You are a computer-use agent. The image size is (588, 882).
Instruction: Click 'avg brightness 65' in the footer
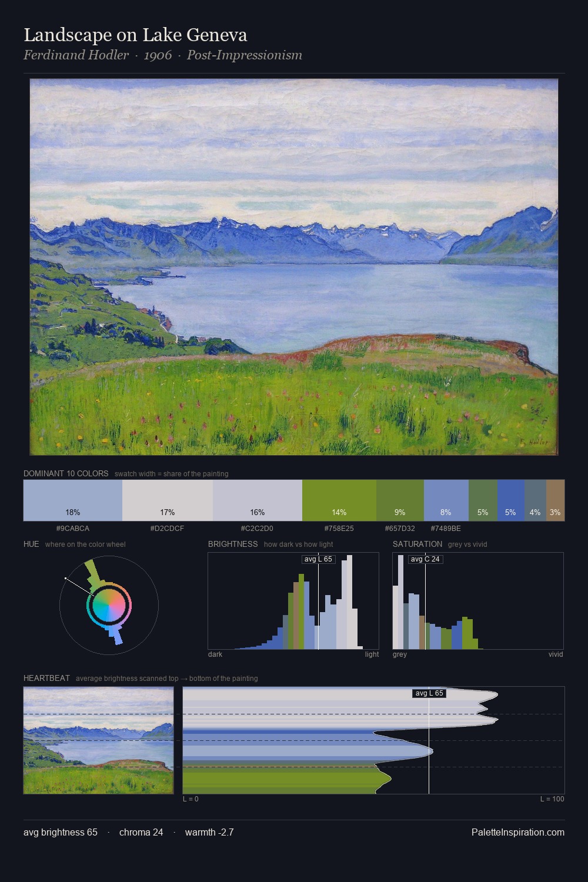[61, 832]
